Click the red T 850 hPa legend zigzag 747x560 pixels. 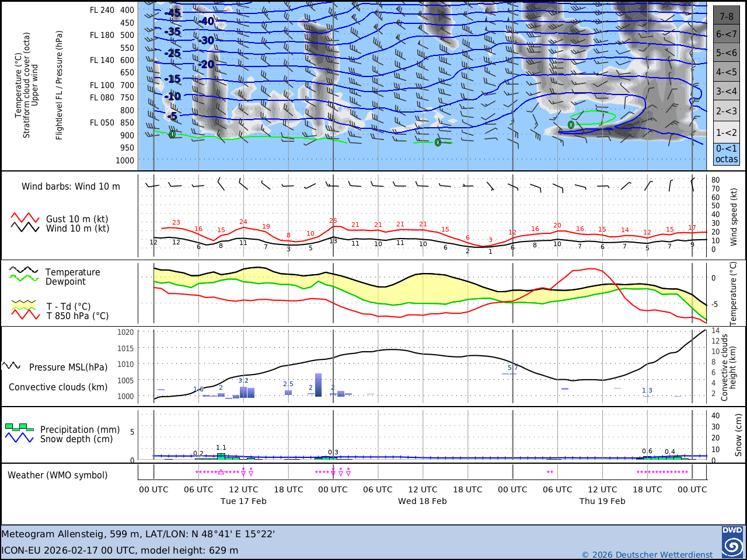(26, 314)
